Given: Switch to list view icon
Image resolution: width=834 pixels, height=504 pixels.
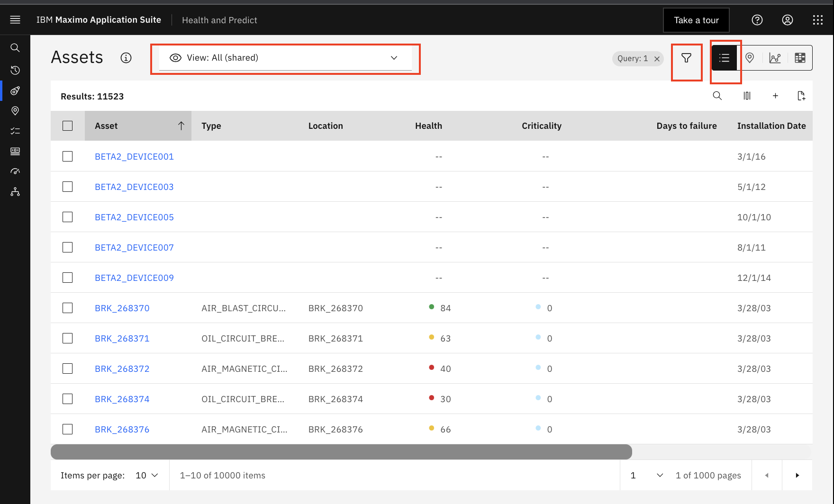Looking at the screenshot, I should point(724,58).
